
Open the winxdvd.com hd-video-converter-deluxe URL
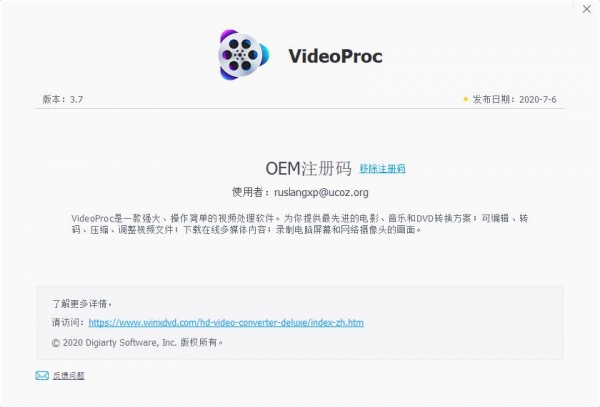pos(226,322)
